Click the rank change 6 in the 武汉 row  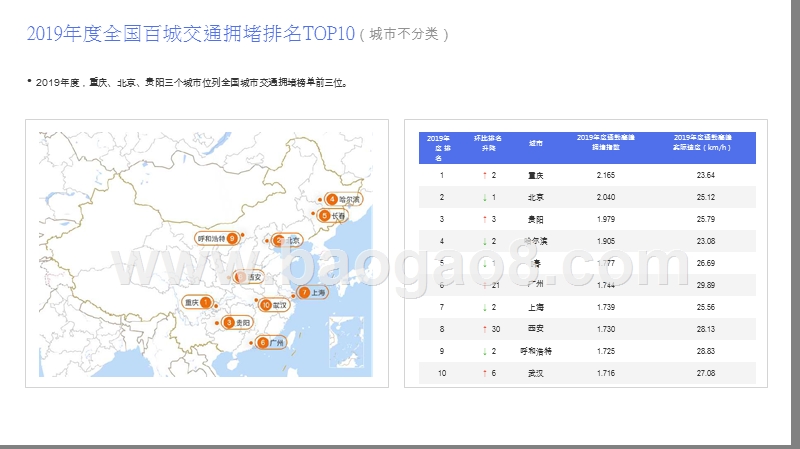pyautogui.click(x=494, y=373)
